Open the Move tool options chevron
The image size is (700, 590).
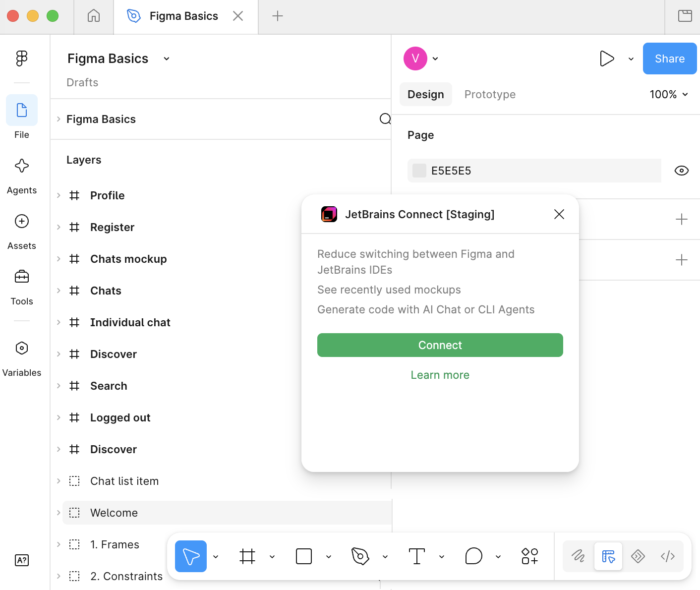pyautogui.click(x=216, y=556)
